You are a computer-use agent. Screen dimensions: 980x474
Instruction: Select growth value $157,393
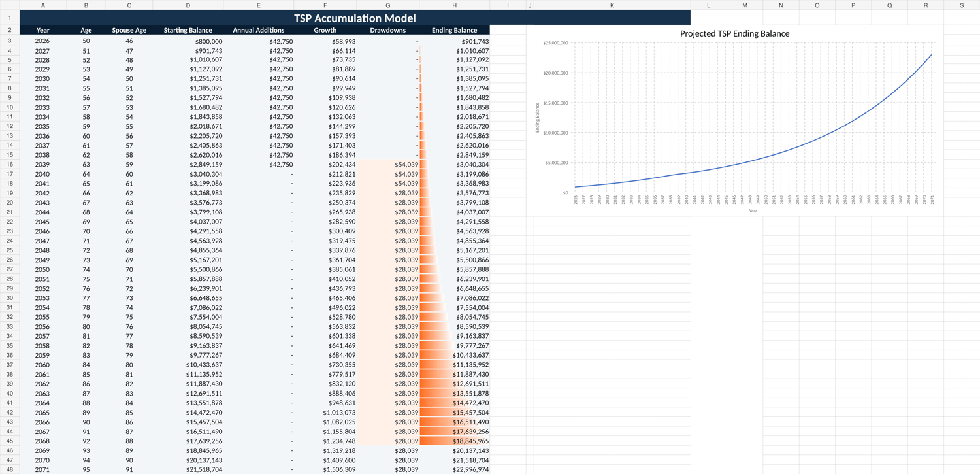click(x=325, y=136)
